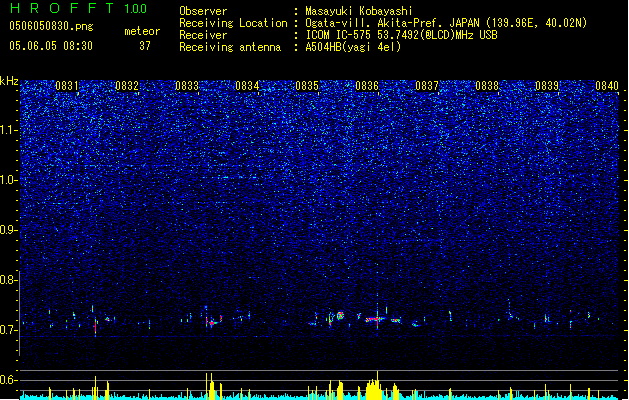
Task: Click the meteor label
Action: click(142, 31)
